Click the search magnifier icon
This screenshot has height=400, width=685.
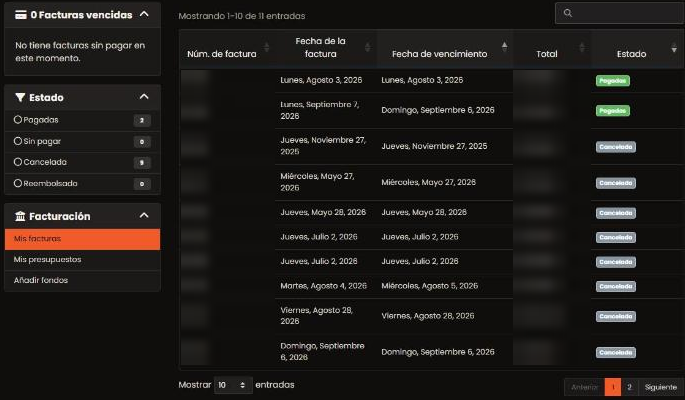pos(567,13)
